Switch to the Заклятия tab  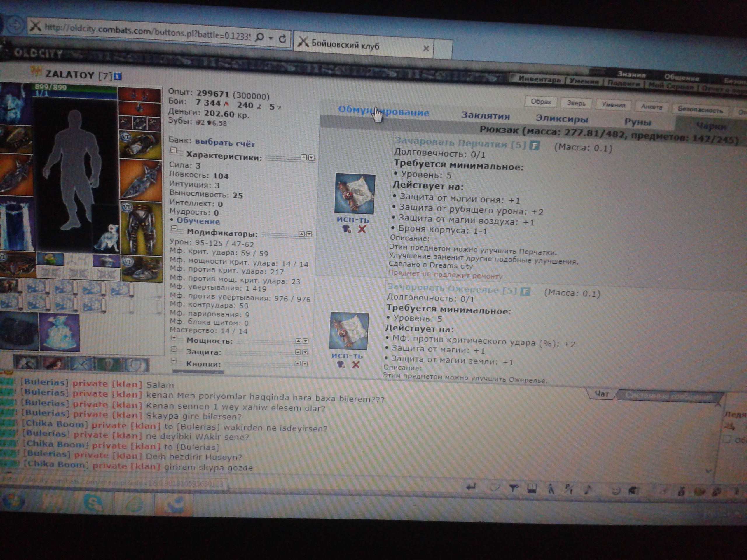click(486, 116)
